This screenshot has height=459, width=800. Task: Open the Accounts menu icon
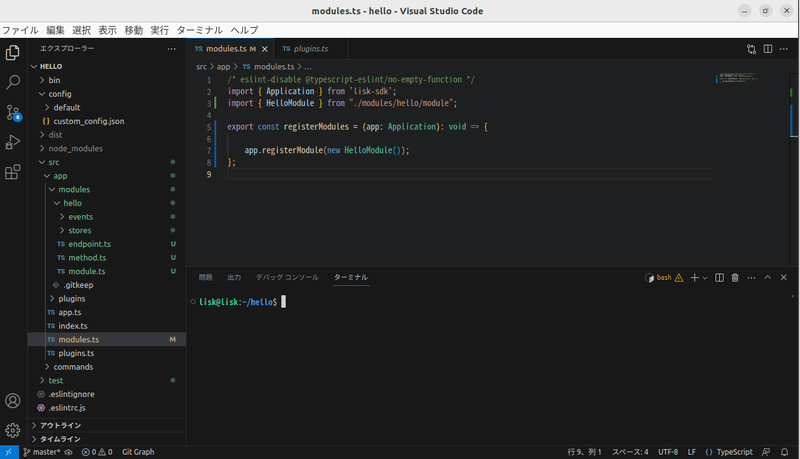[13, 401]
